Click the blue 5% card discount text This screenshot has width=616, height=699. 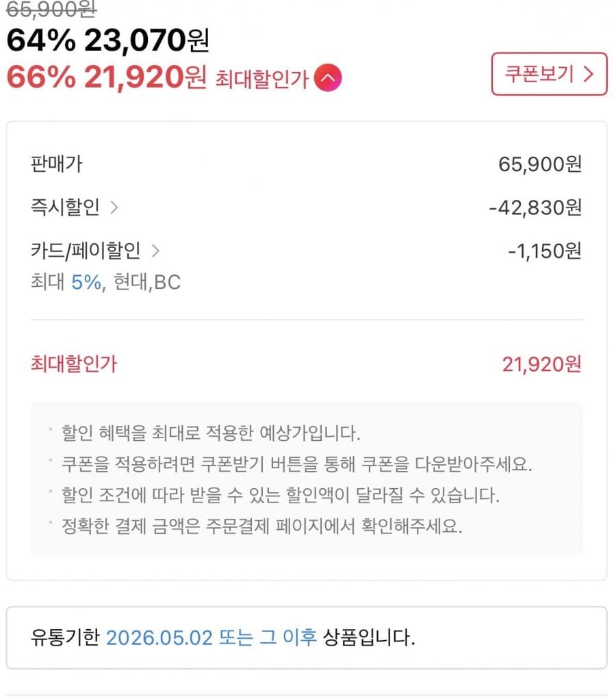[88, 282]
